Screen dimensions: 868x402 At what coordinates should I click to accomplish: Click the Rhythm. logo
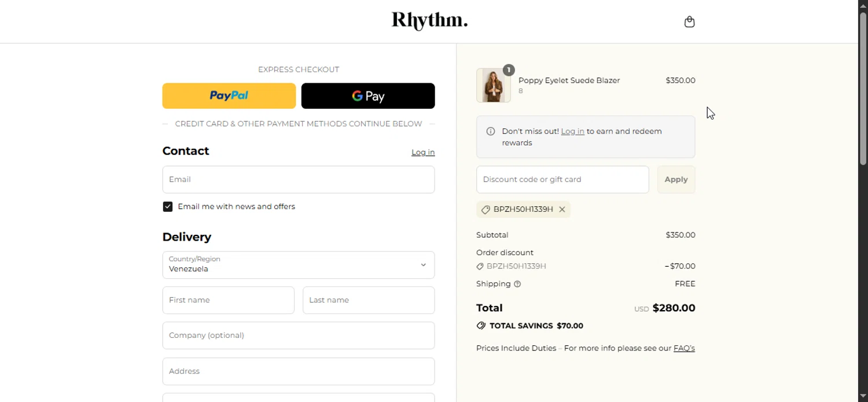[429, 21]
